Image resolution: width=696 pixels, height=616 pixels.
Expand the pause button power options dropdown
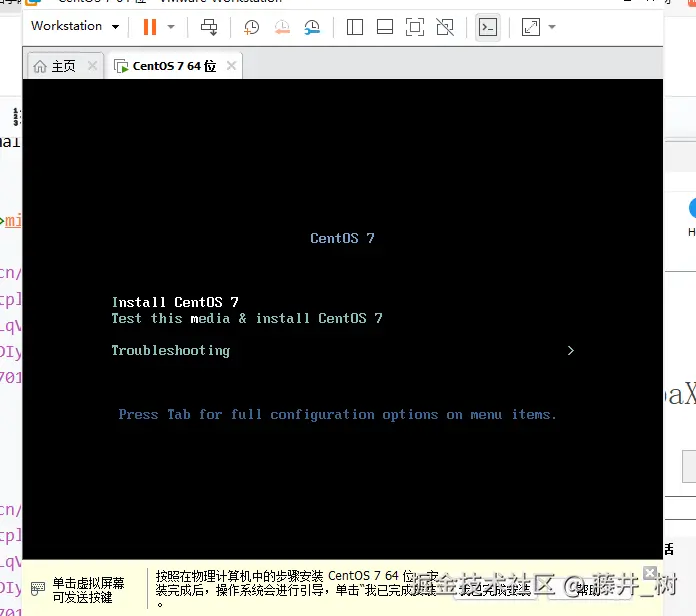pos(171,27)
